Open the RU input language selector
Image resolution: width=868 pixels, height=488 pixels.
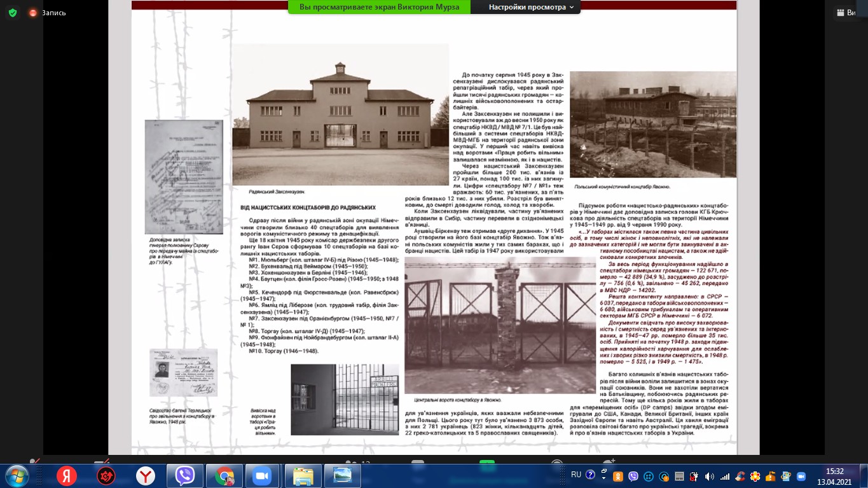576,475
